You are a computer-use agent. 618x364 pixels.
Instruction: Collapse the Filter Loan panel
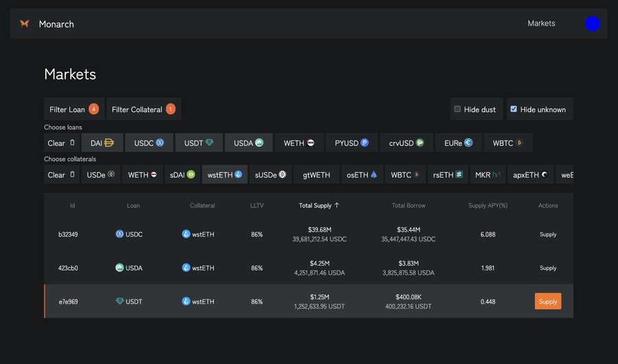pyautogui.click(x=74, y=109)
